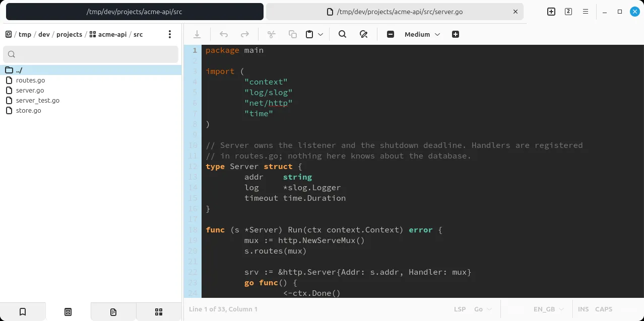The height and width of the screenshot is (321, 644).
Task: Go to projects in the breadcrumb path
Action: tap(69, 35)
